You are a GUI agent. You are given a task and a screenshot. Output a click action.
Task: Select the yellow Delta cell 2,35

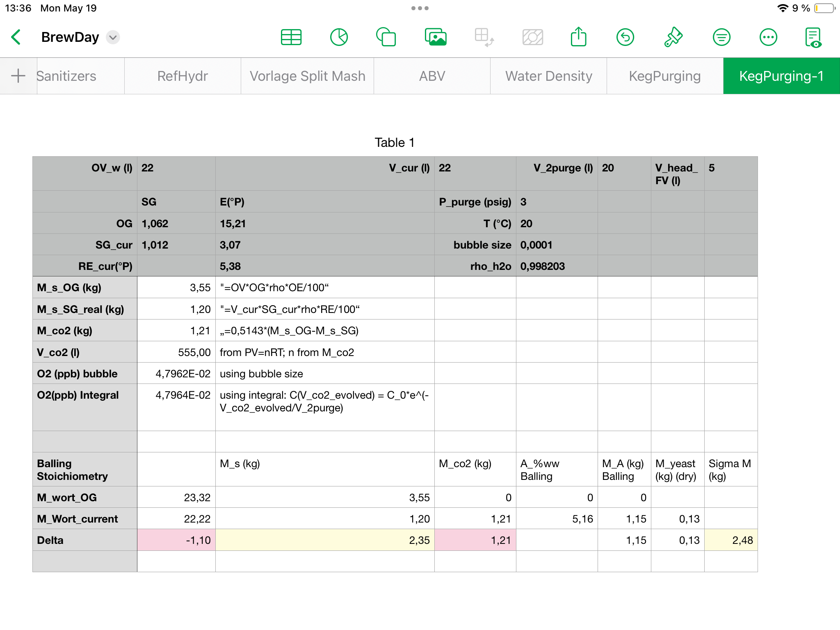coord(325,540)
